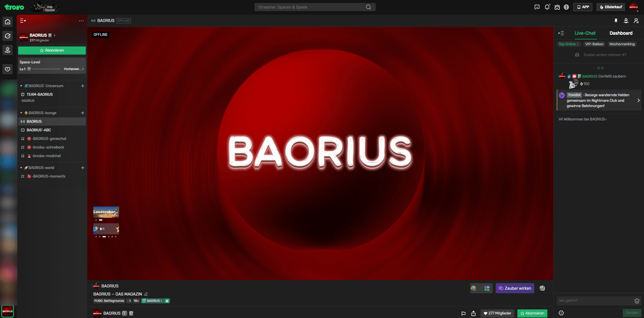Open the 277 Mitglieder button
The image size is (644, 318).
point(497,313)
